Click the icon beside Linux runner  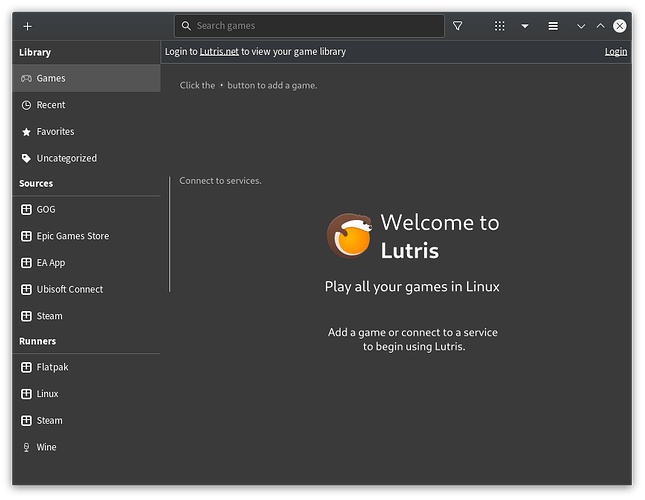coord(26,394)
